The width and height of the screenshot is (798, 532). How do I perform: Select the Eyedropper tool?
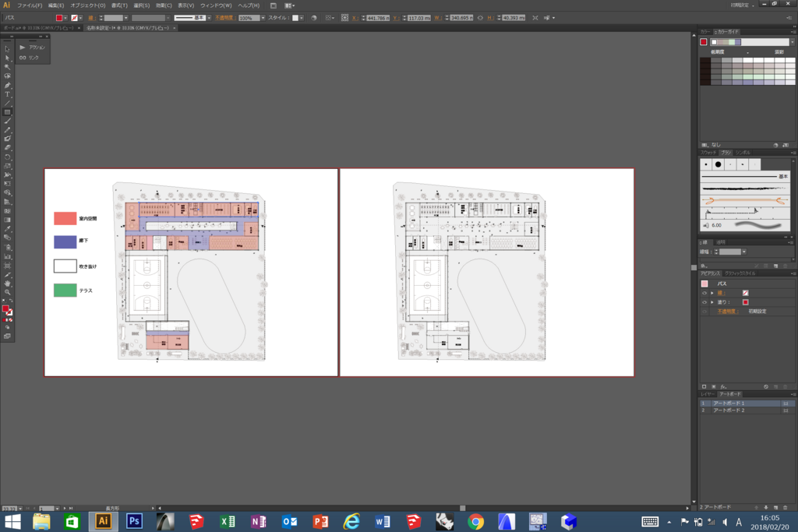(7, 230)
